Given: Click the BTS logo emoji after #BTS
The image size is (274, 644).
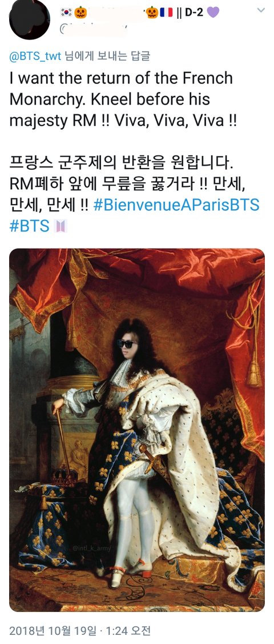Looking at the screenshot, I should click(61, 226).
